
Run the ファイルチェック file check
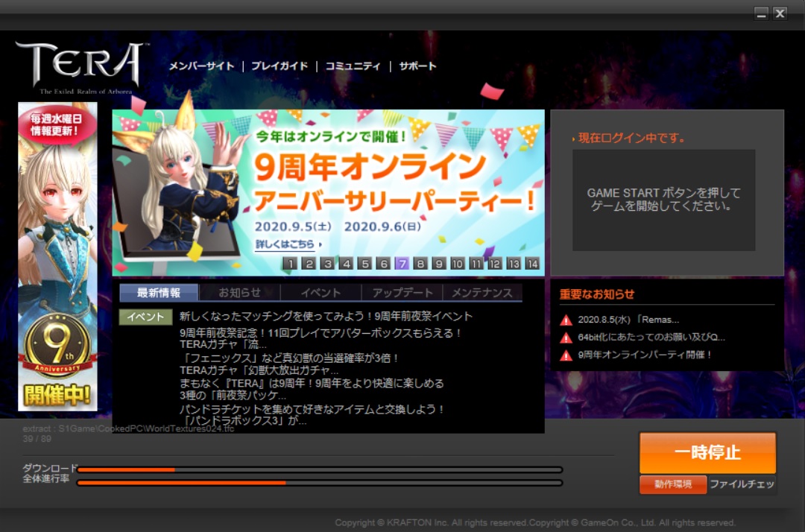coord(742,484)
